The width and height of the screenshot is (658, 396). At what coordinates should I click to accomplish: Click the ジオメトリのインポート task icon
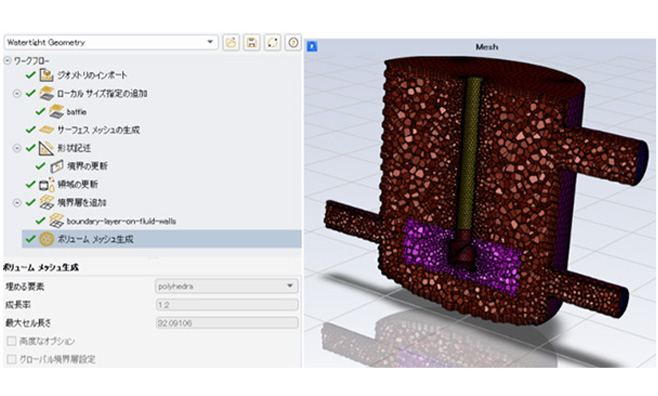46,75
